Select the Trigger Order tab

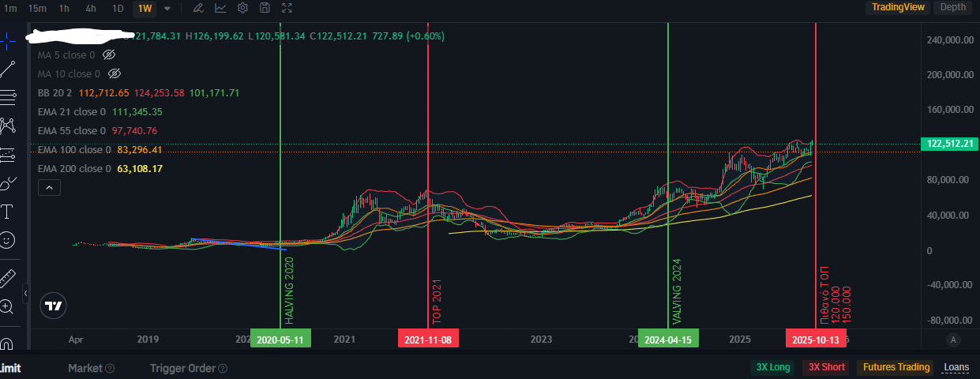pyautogui.click(x=182, y=368)
